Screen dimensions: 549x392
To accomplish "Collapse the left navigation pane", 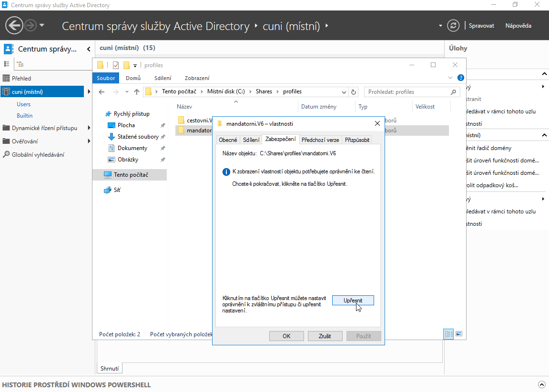I will 89,49.
